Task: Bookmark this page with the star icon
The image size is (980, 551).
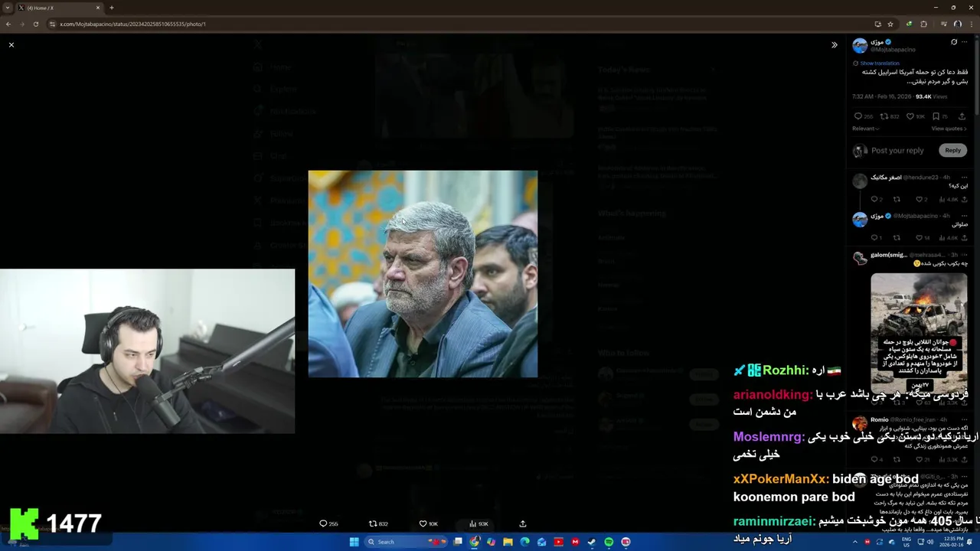Action: point(890,24)
